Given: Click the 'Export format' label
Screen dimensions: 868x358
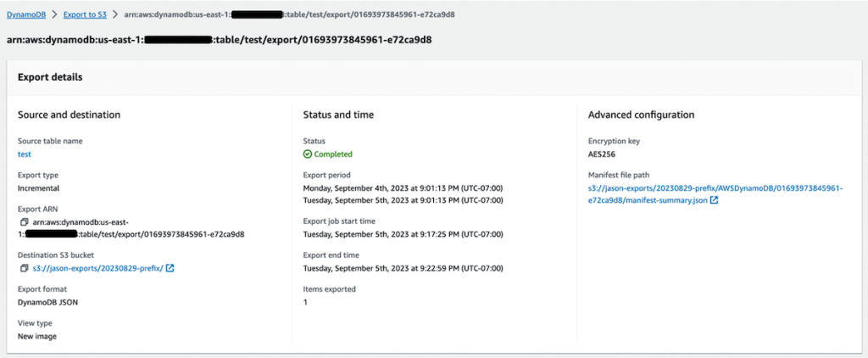Looking at the screenshot, I should pyautogui.click(x=42, y=289).
